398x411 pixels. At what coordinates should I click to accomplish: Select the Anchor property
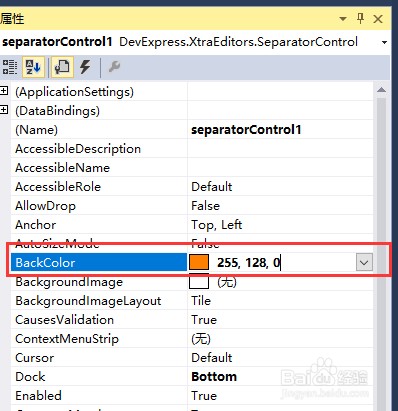(36, 225)
